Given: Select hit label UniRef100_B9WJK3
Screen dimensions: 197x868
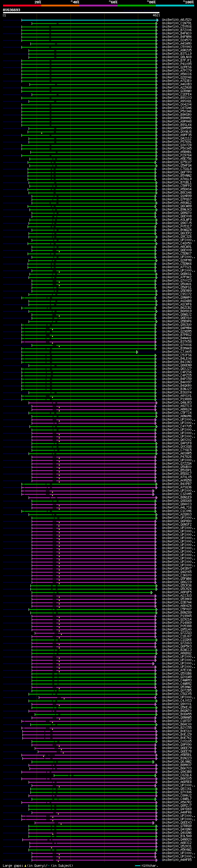Looking at the screenshot, I should point(177,210).
